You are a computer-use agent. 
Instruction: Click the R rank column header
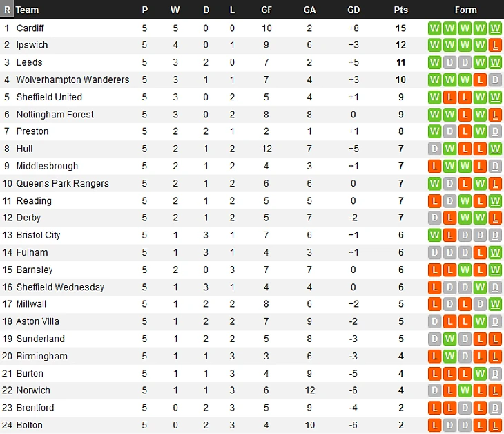pos(7,10)
